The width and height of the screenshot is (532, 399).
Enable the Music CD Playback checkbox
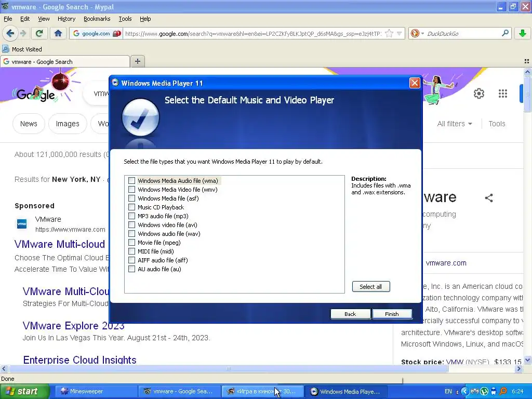point(131,207)
